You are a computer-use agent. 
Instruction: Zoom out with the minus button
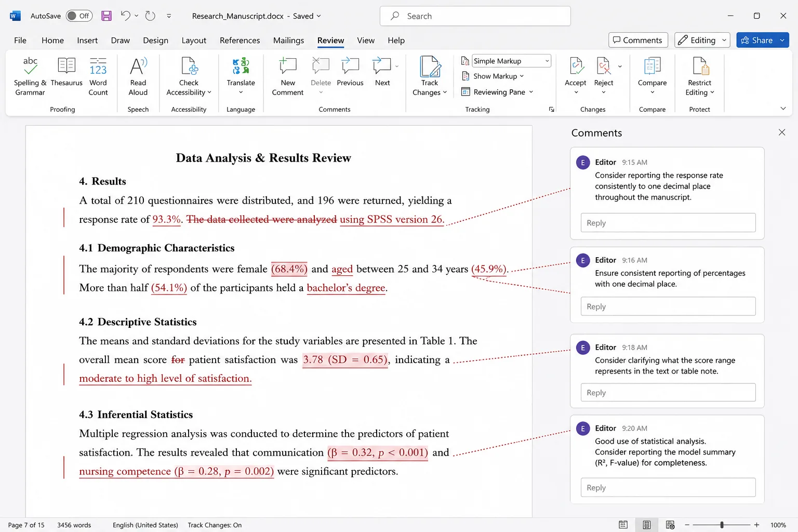687,525
